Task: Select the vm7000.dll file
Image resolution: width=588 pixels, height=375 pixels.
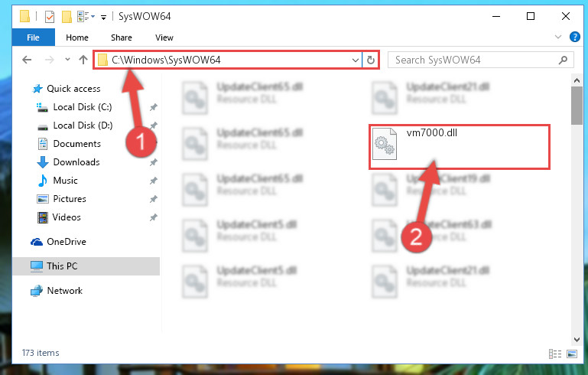Action: 459,147
